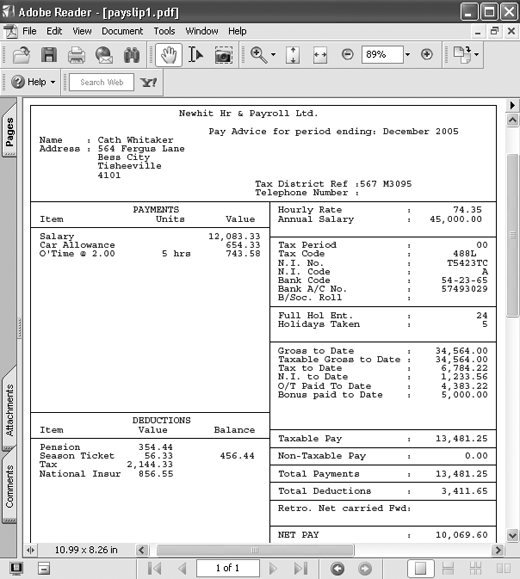Screen dimensions: 520x579
Task: Select the Snapshot camera tool
Action: 223,55
